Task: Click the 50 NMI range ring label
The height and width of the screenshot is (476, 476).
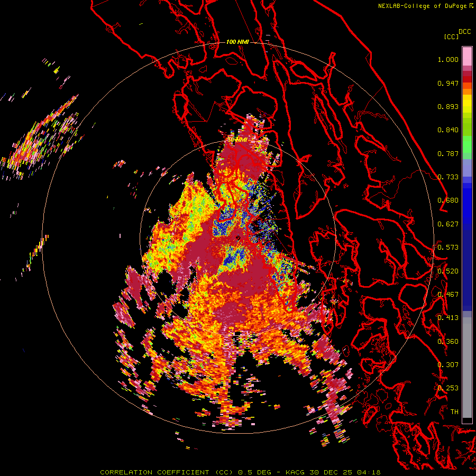Action: coord(237,140)
